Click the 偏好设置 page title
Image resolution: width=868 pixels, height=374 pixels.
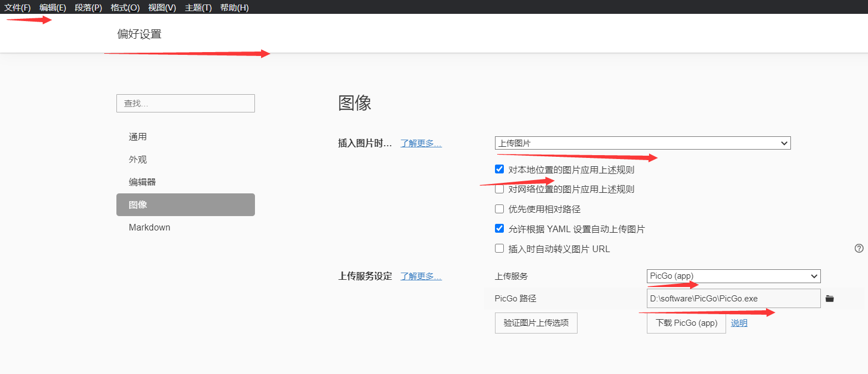coord(139,34)
